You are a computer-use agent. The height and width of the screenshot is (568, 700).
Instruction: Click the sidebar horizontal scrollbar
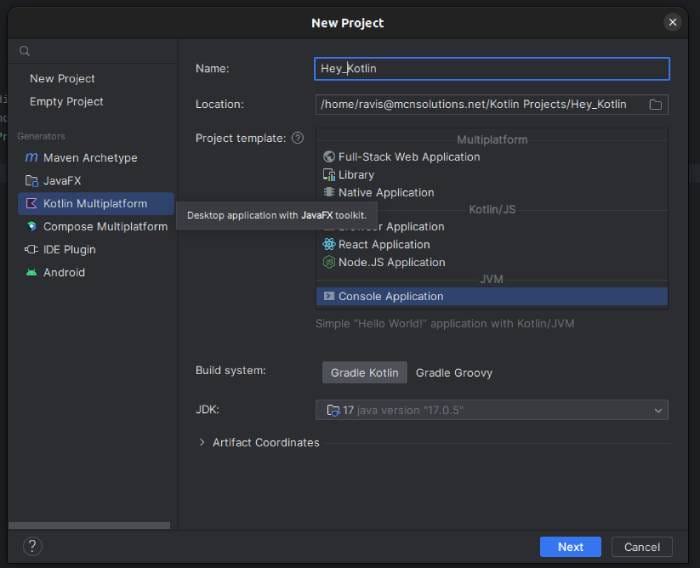point(89,525)
